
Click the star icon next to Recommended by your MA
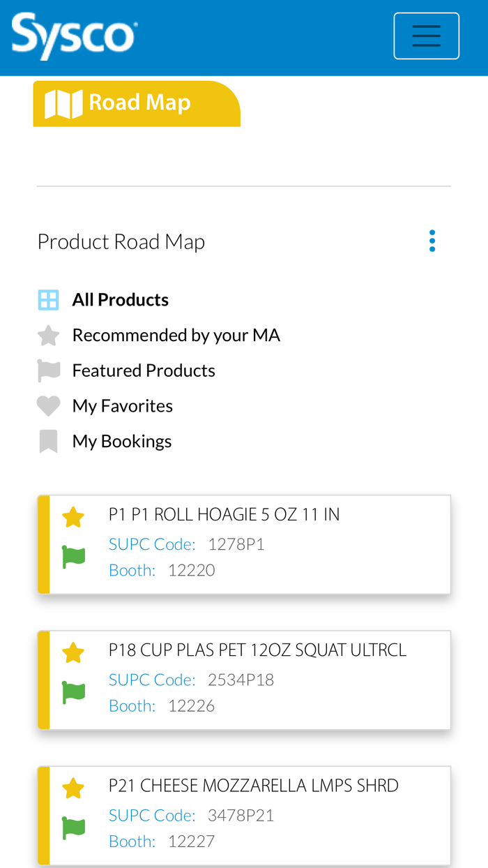[47, 334]
